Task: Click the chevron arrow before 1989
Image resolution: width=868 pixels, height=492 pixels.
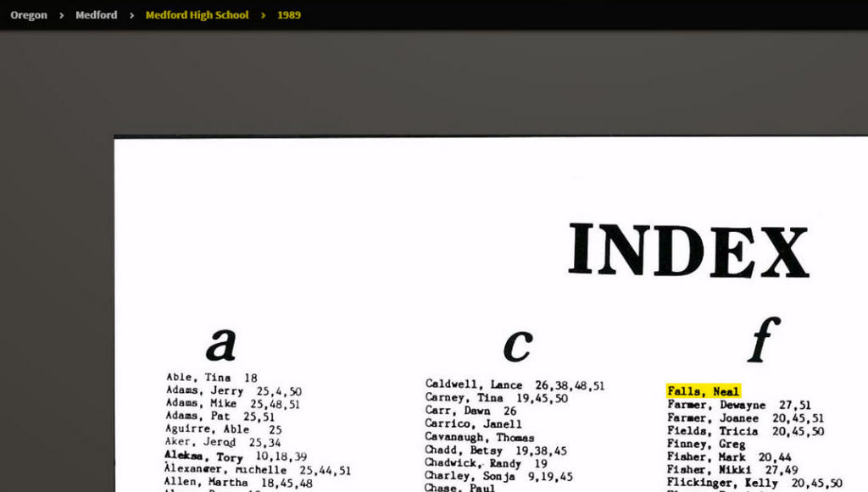Action: coord(264,15)
